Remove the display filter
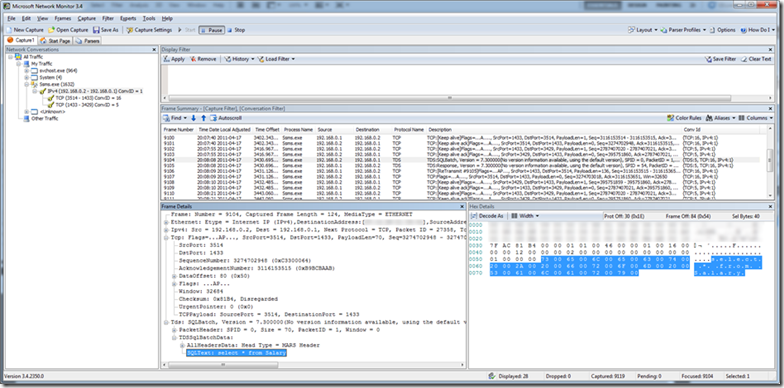Screen dimensions: 784x388 203,59
